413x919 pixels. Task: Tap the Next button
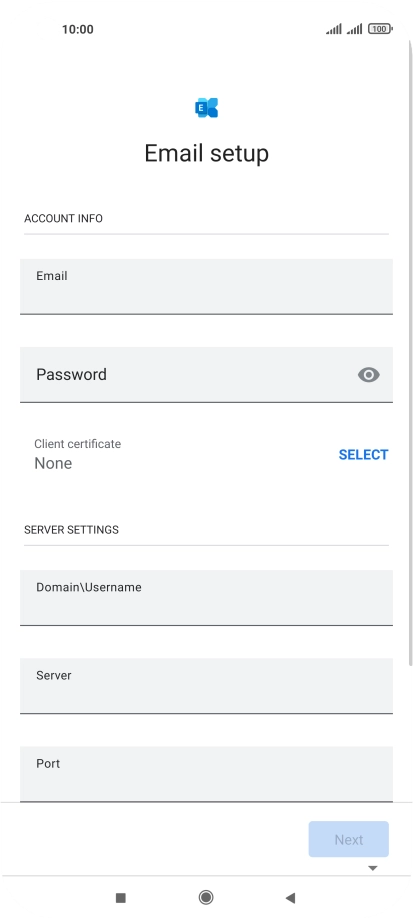pyautogui.click(x=349, y=839)
